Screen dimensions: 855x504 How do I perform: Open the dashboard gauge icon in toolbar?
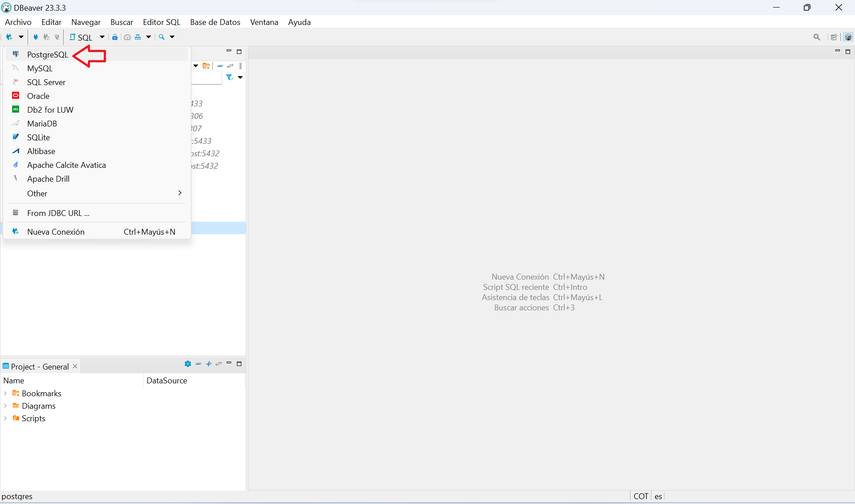127,37
